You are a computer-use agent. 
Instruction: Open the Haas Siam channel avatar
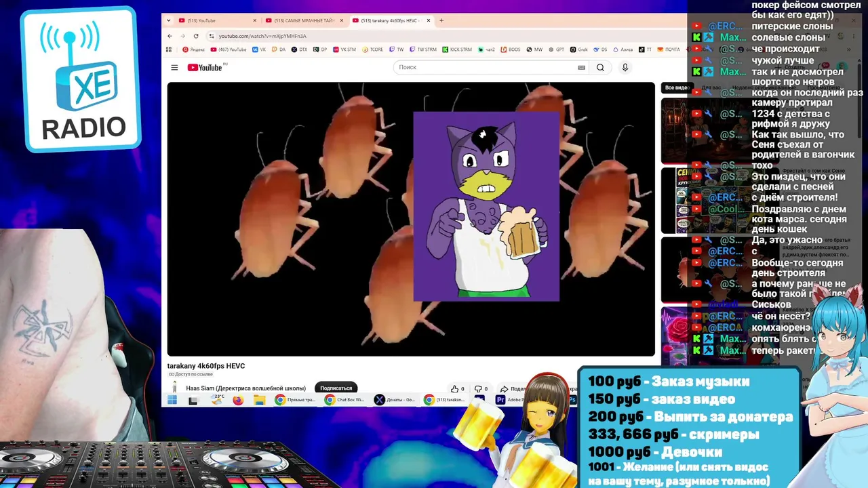coord(174,388)
